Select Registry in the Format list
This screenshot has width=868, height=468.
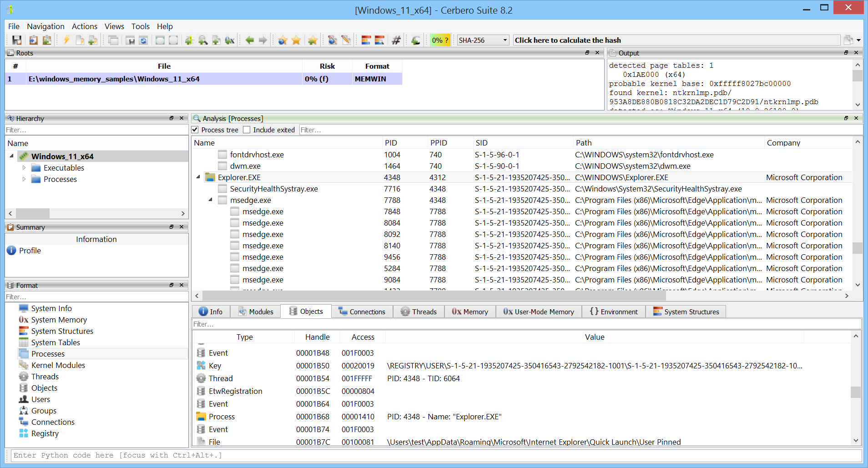(x=45, y=433)
